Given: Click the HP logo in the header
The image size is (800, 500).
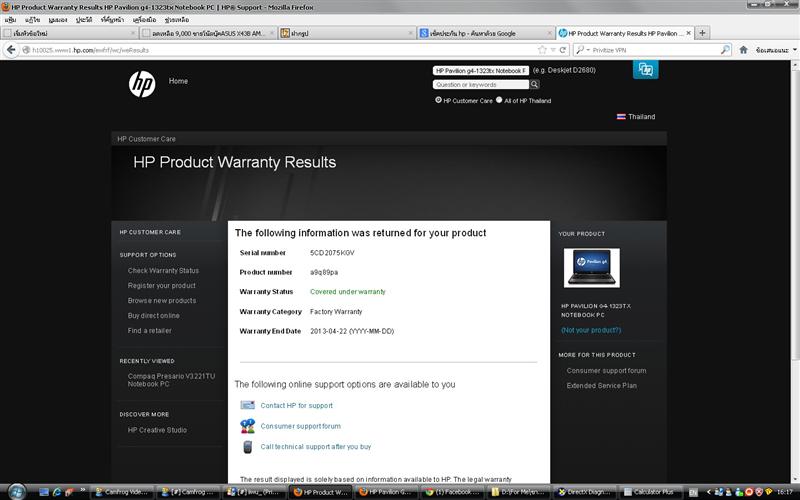Looking at the screenshot, I should tap(142, 84).
